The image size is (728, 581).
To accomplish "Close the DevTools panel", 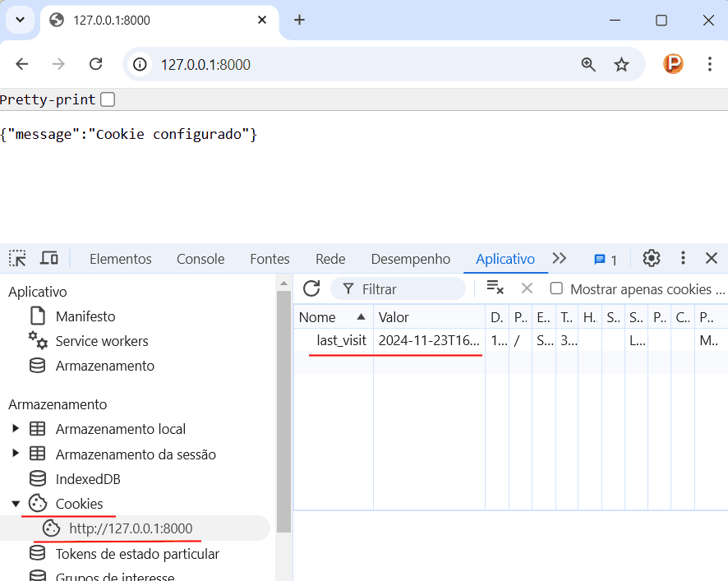I will (712, 258).
